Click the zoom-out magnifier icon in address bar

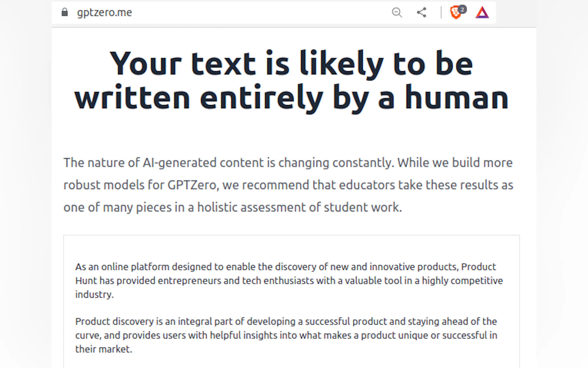pos(397,13)
